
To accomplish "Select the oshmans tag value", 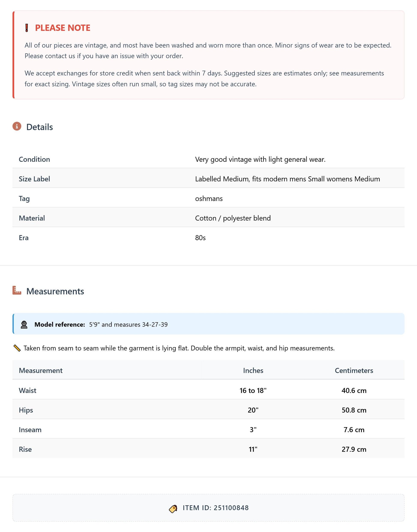I will click(209, 198).
